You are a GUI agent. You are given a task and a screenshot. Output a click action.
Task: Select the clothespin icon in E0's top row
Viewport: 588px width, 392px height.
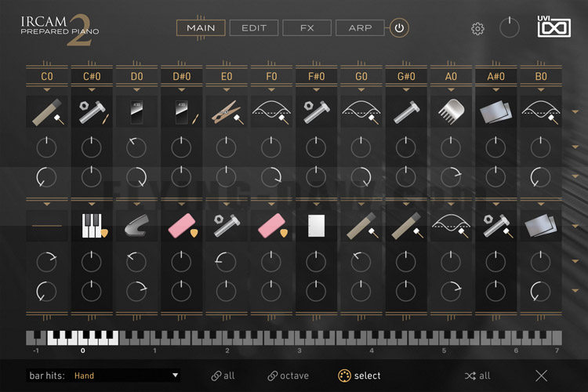227,112
